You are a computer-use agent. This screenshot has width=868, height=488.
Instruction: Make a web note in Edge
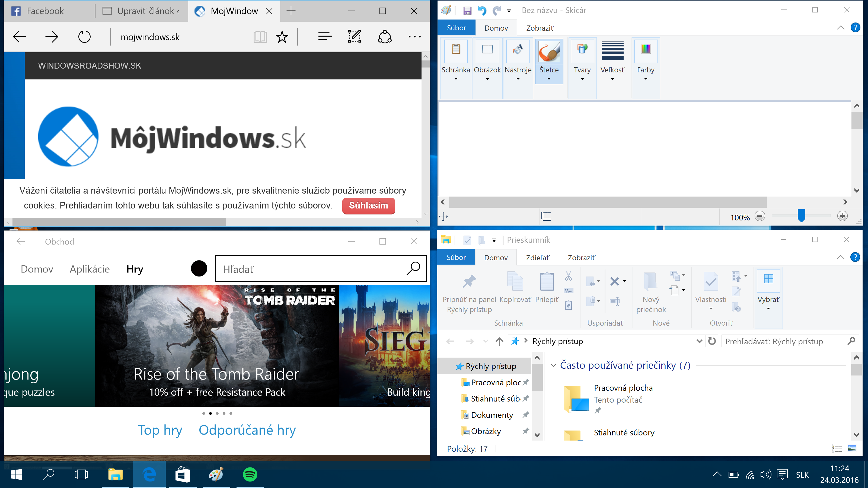pos(355,36)
